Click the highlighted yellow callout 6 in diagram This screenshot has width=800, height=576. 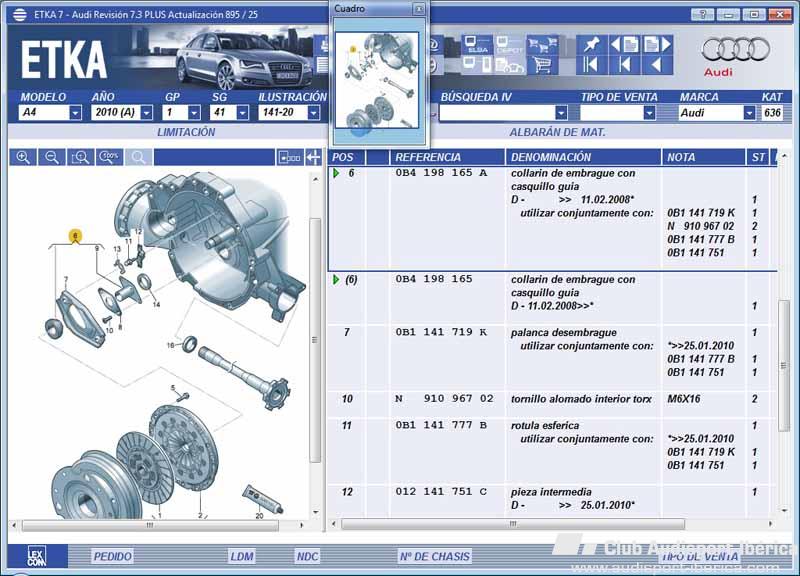pyautogui.click(x=75, y=236)
